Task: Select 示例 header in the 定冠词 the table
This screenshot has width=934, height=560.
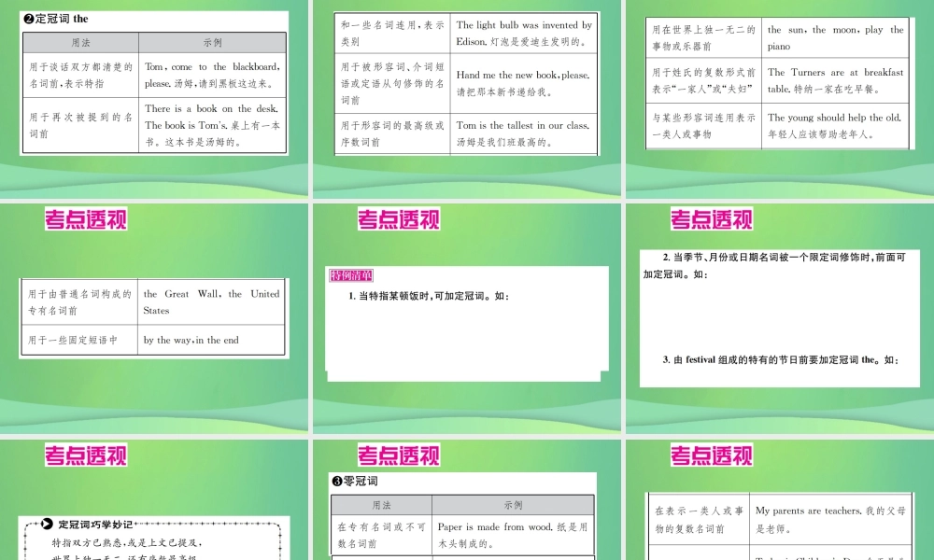Action: coord(213,43)
